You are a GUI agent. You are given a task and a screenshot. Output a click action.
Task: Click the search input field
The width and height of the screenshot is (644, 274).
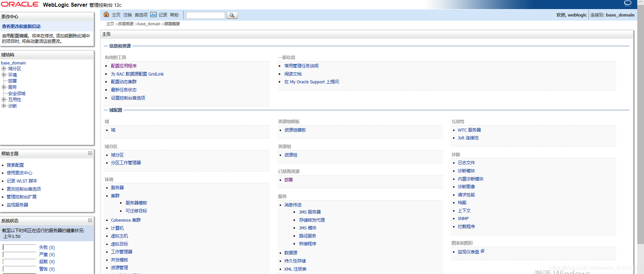tap(206, 15)
